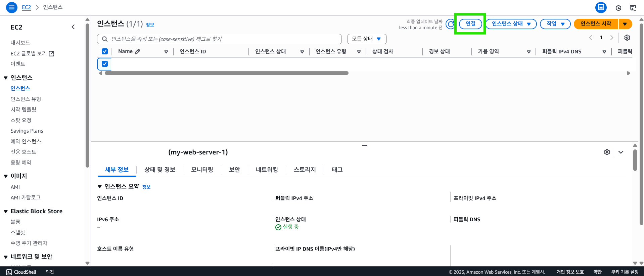Open 시작 템플릿 in the sidebar
Viewport: 644px width, 276px height.
[x=23, y=109]
